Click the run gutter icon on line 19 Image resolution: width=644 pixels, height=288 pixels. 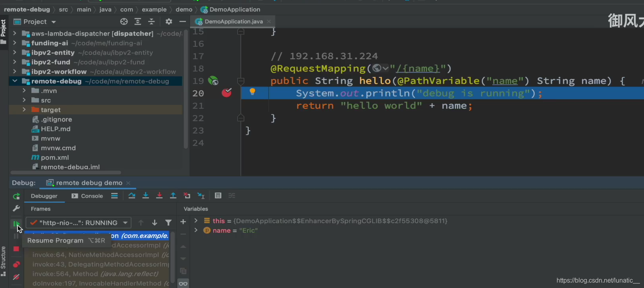(213, 81)
